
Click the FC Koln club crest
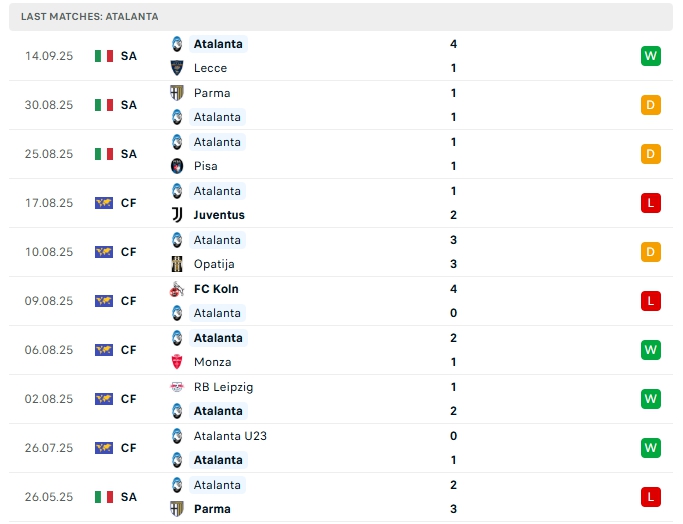[x=177, y=289]
